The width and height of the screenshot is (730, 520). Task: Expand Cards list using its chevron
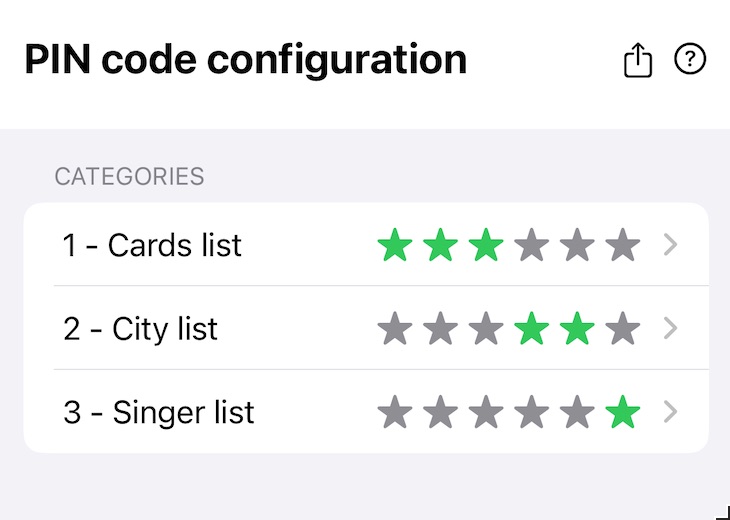pyautogui.click(x=670, y=245)
